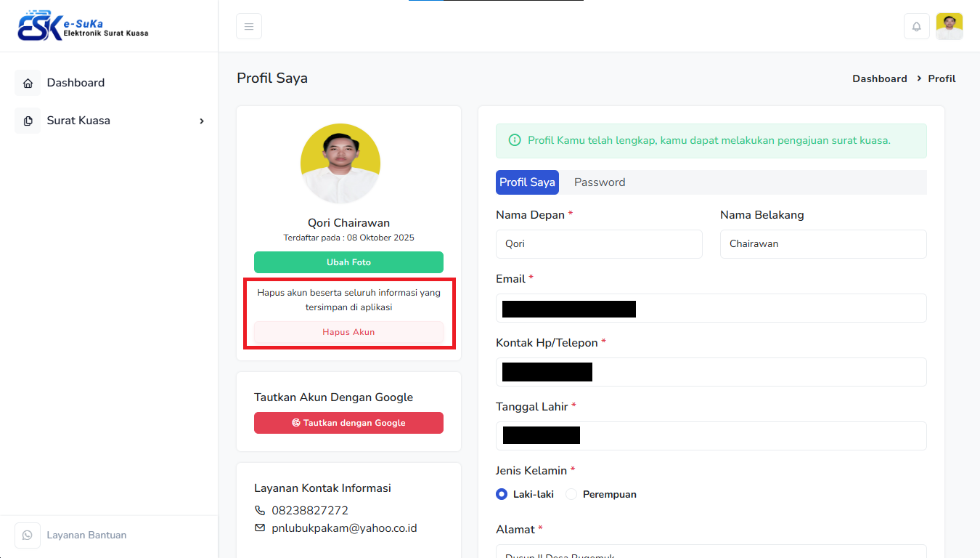Switch to the Password tab

click(x=599, y=182)
